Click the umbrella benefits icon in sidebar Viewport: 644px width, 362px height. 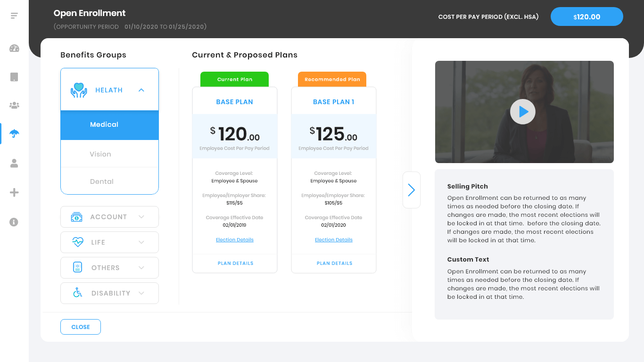(14, 133)
